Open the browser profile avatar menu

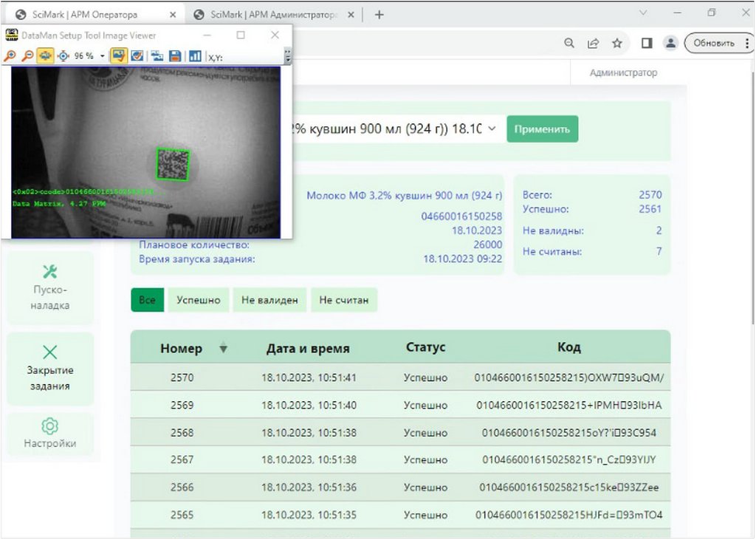pos(670,44)
